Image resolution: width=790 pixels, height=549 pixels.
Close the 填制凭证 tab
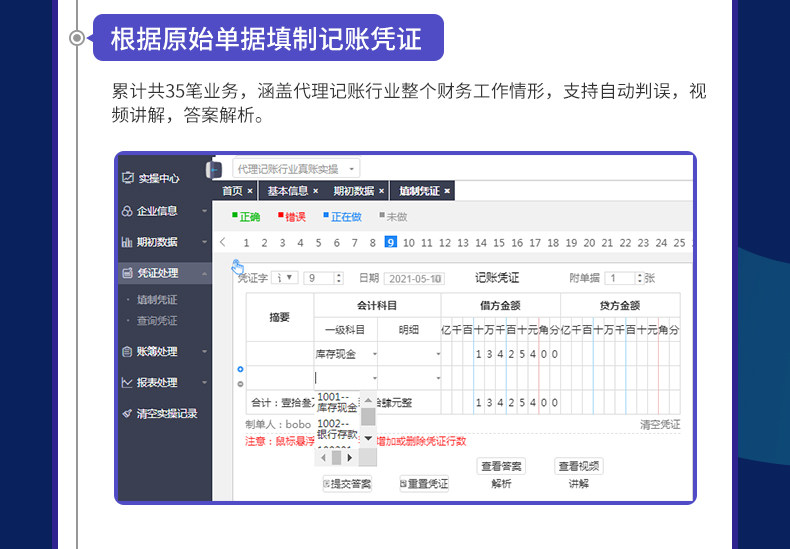(x=447, y=191)
